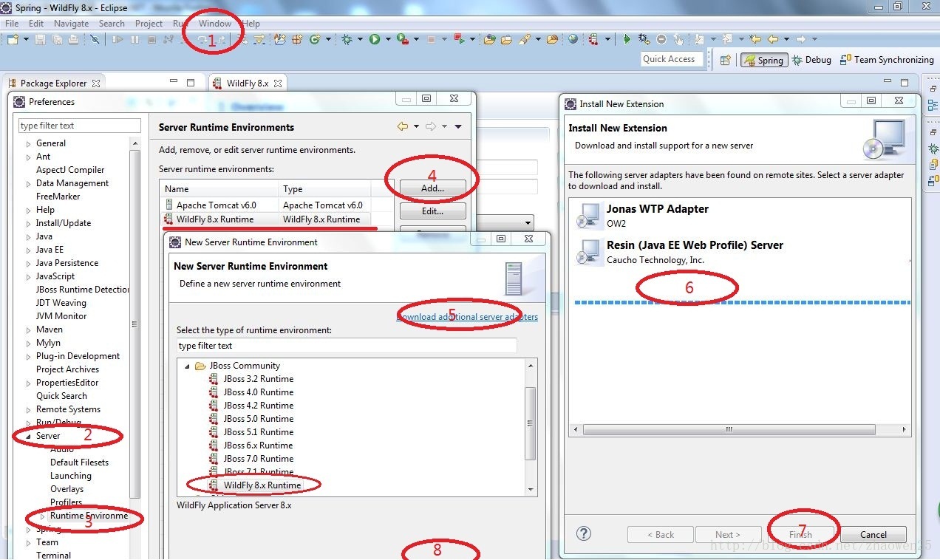The image size is (940, 560).
Task: Click the New Java Class icon
Action: point(314,39)
